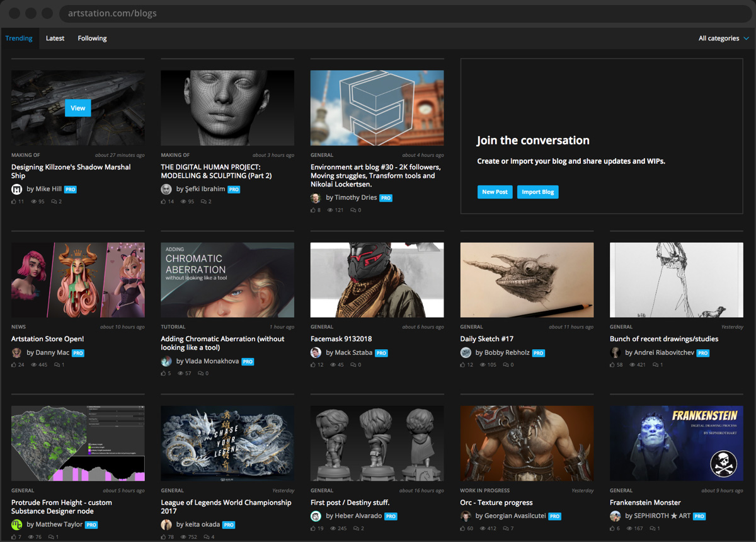Click NEWS label on Artstation Store post
The image size is (756, 542).
(x=19, y=327)
